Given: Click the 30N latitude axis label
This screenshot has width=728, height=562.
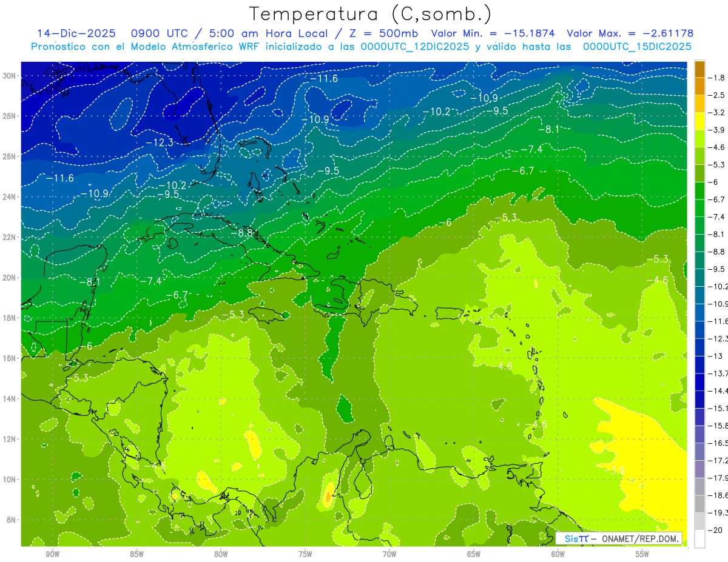Looking at the screenshot, I should tap(10, 76).
